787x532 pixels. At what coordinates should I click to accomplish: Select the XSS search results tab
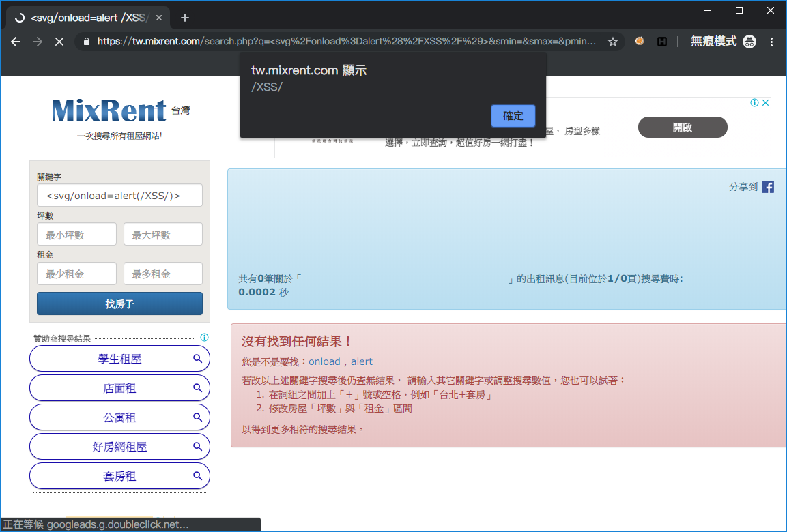tap(88, 18)
